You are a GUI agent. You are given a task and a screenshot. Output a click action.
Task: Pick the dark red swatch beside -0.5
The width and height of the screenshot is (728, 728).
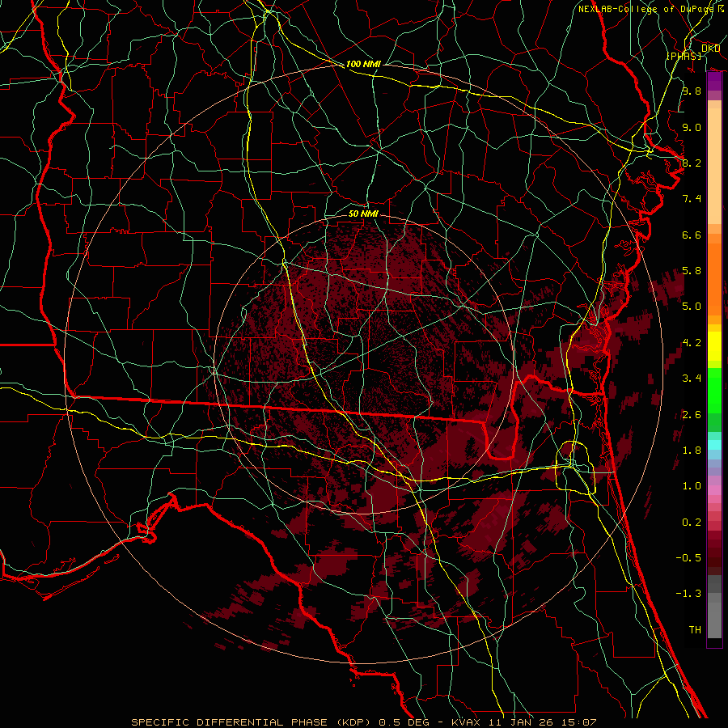[714, 558]
